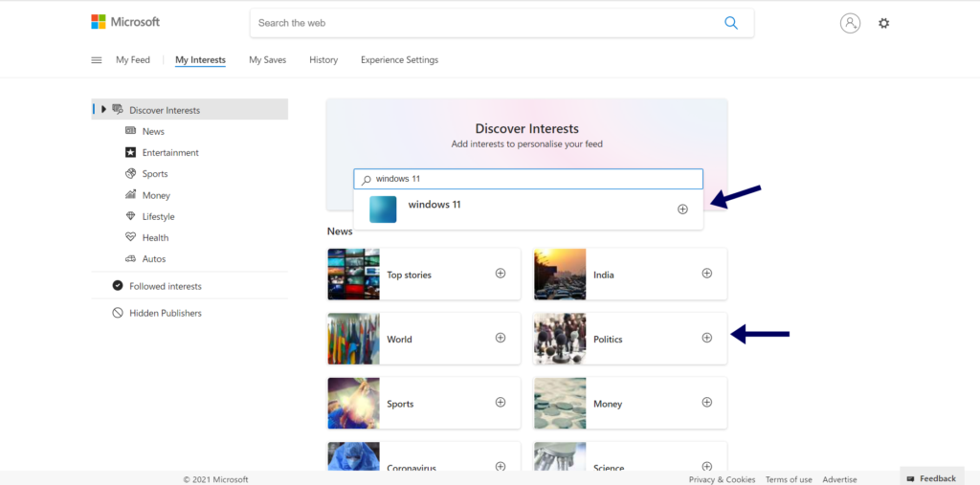
Task: Open the Terms of use link
Action: pyautogui.click(x=789, y=479)
